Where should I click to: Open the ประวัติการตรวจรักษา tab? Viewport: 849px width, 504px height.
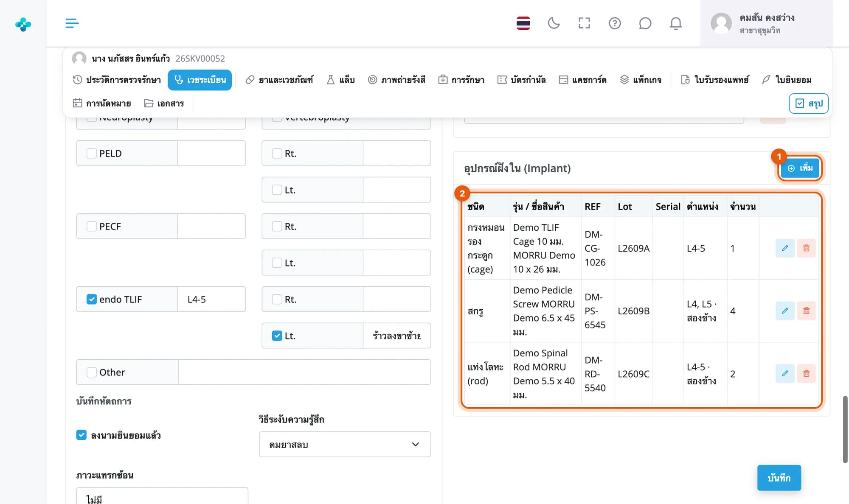tap(117, 80)
